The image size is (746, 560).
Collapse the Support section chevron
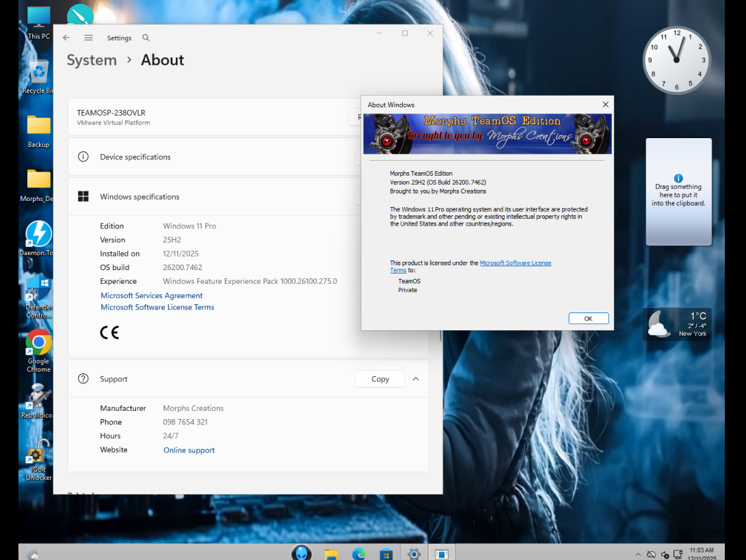tap(416, 379)
